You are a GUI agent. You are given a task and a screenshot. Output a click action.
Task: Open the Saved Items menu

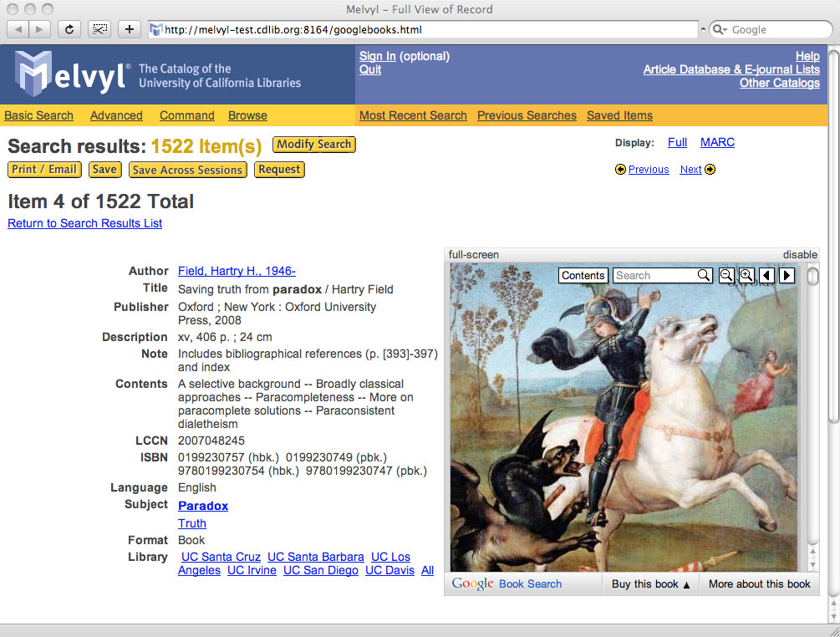coord(619,115)
